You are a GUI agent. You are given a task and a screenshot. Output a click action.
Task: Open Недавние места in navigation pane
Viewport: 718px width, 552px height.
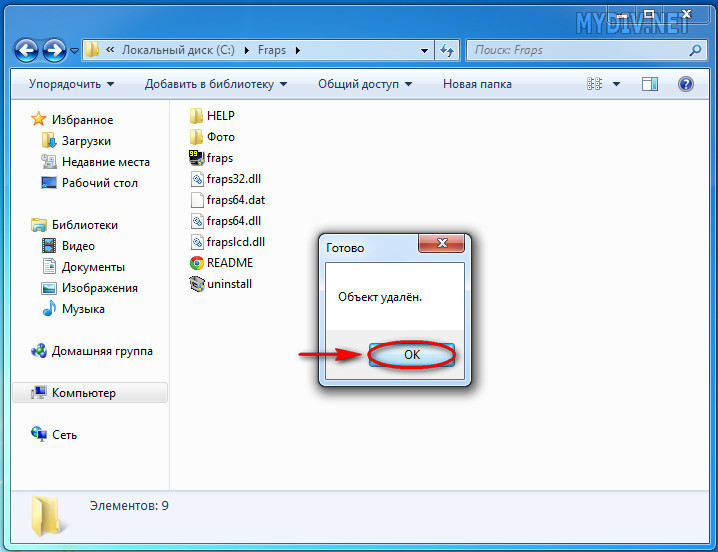(x=106, y=162)
